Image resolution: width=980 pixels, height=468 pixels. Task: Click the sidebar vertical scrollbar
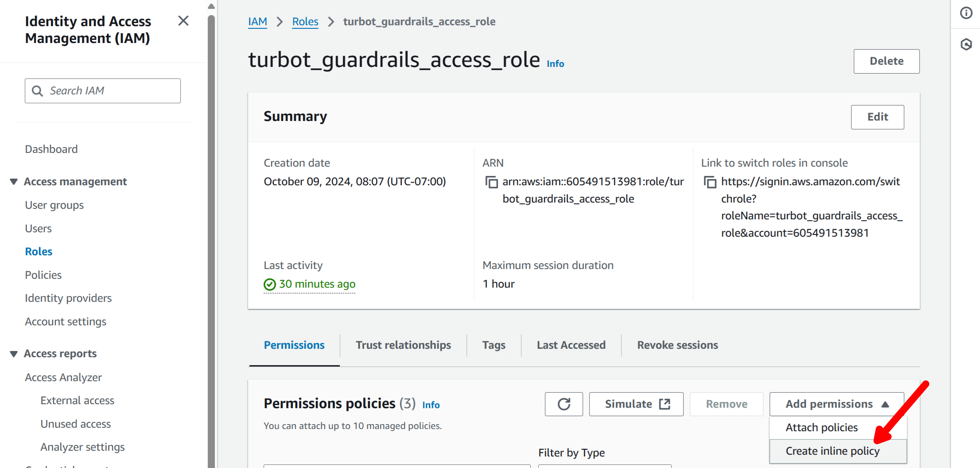pyautogui.click(x=212, y=228)
